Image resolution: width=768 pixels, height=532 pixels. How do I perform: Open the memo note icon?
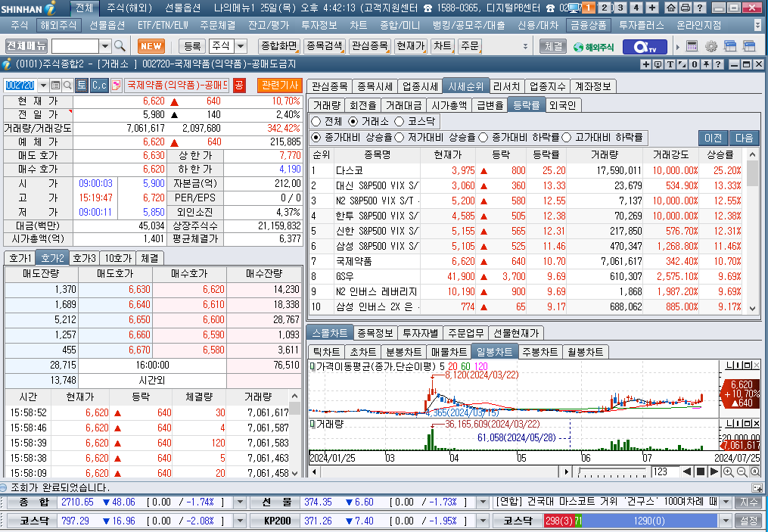(116, 86)
